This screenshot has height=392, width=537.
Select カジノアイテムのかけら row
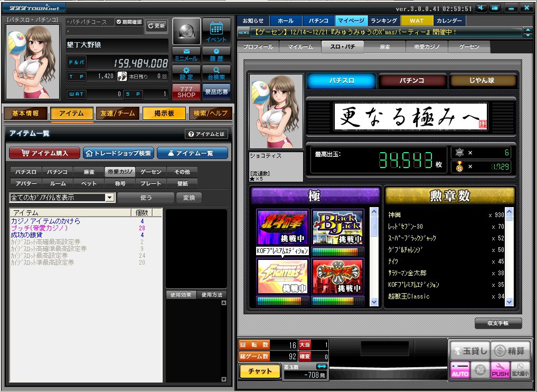coord(86,221)
